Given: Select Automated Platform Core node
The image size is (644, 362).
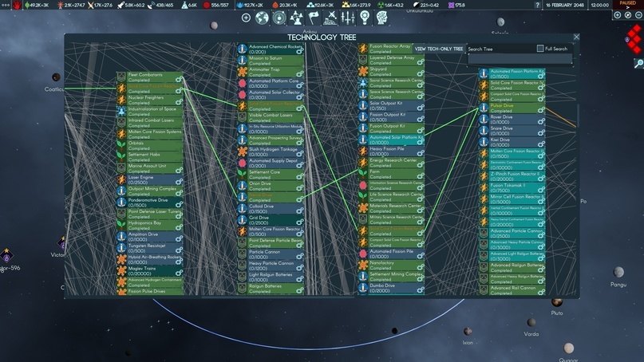Looking at the screenshot, I should (271, 83).
